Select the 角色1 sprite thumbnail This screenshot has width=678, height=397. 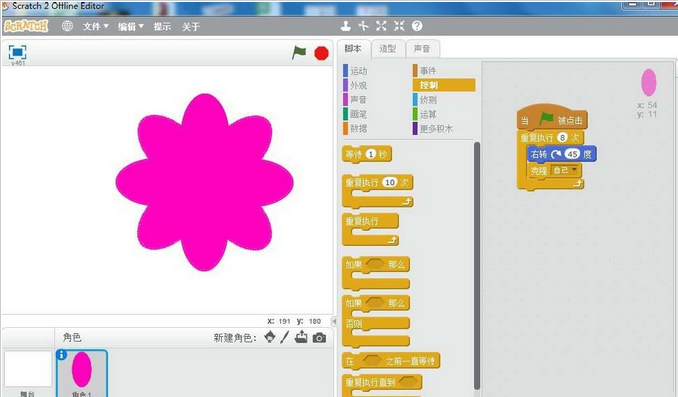click(82, 373)
